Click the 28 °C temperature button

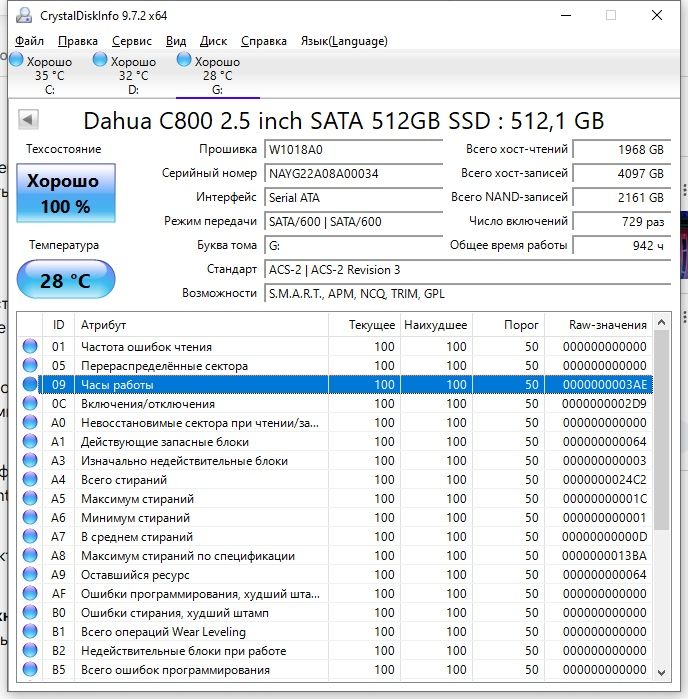(66, 280)
